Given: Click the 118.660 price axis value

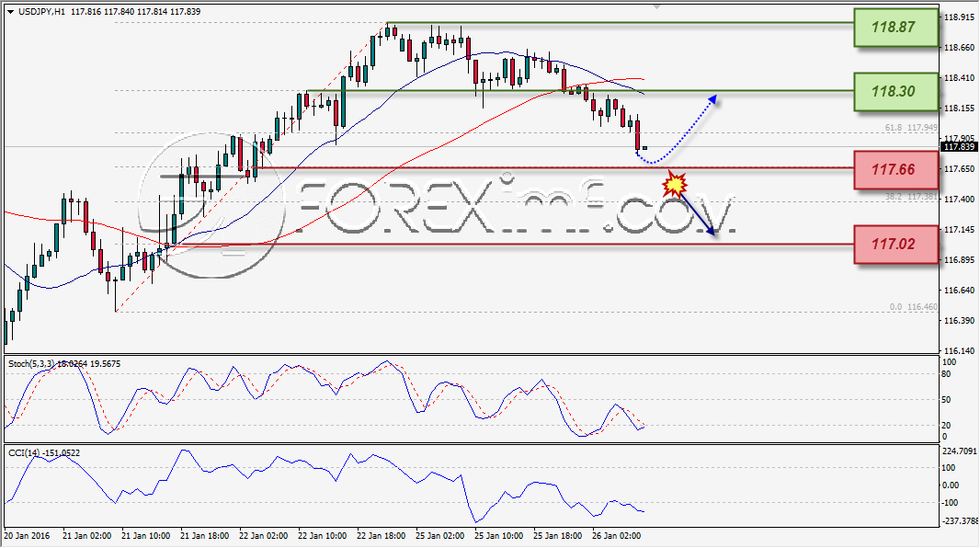Looking at the screenshot, I should click(960, 48).
